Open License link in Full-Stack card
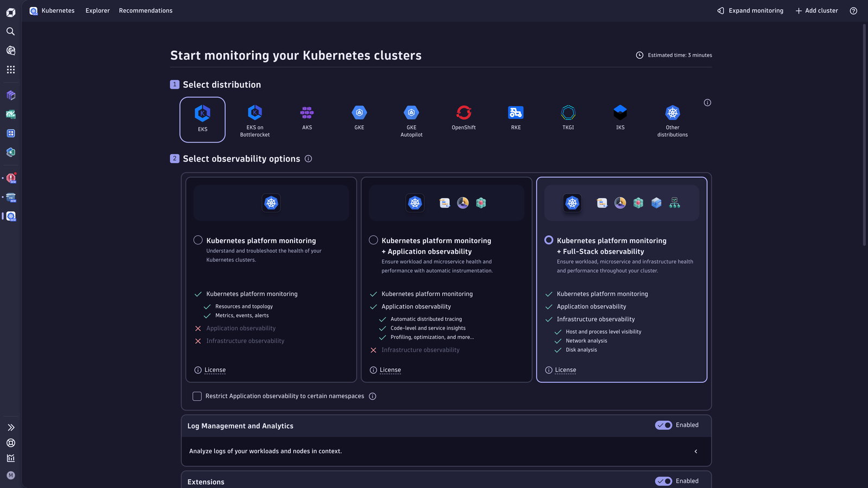868x488 pixels. point(565,370)
